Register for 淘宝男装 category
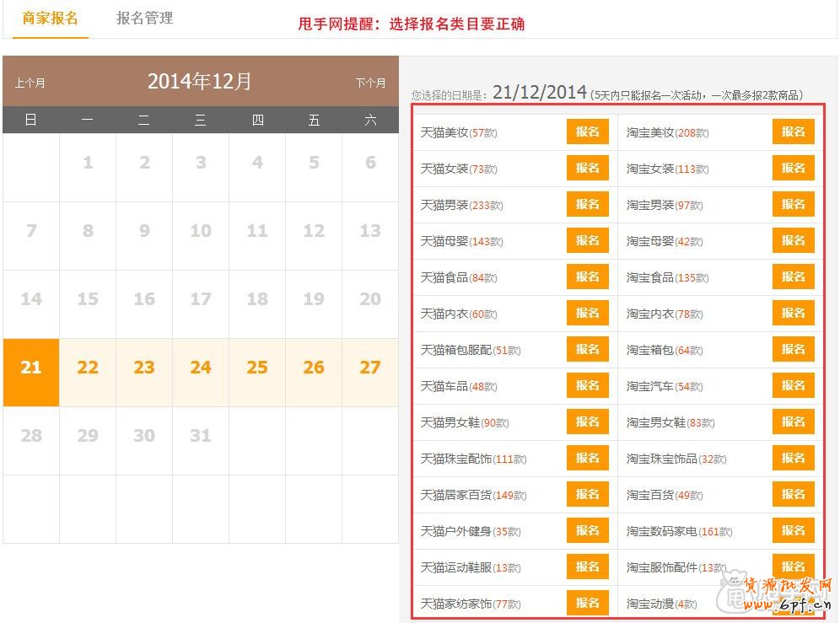Screen dimensions: 840x623 point(793,204)
